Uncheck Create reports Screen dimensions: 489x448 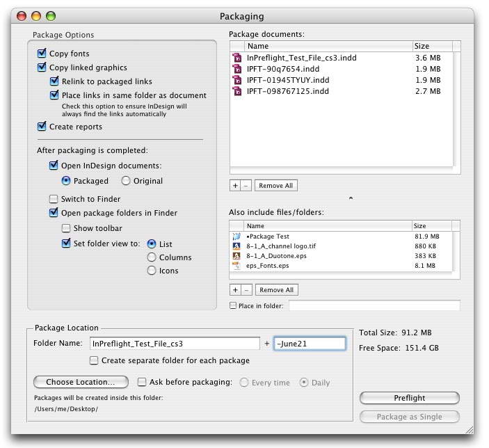(42, 127)
